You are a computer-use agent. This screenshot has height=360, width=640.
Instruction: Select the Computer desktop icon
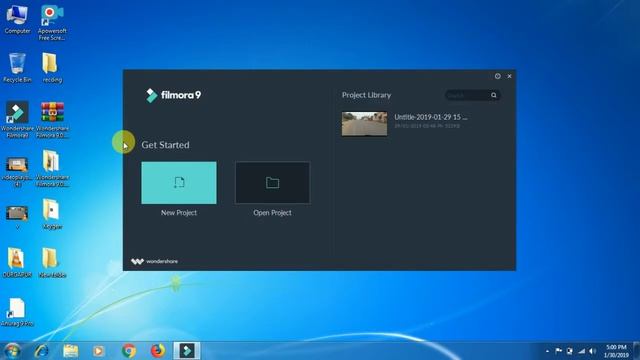17,19
